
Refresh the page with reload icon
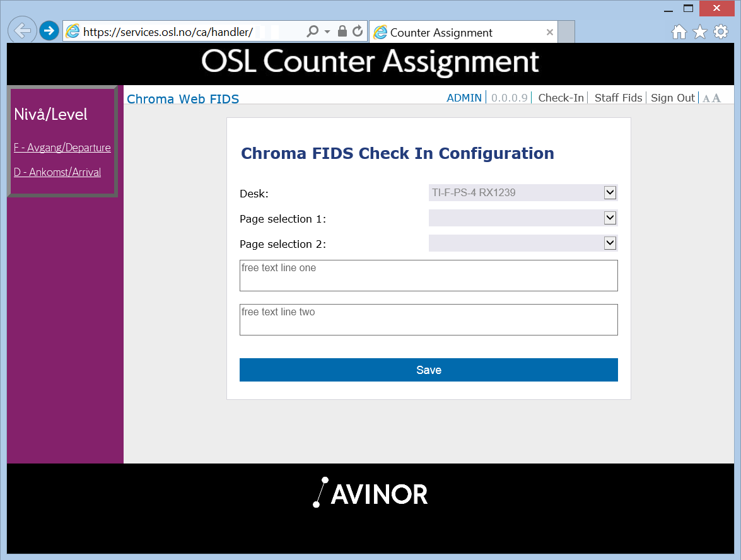tap(358, 31)
